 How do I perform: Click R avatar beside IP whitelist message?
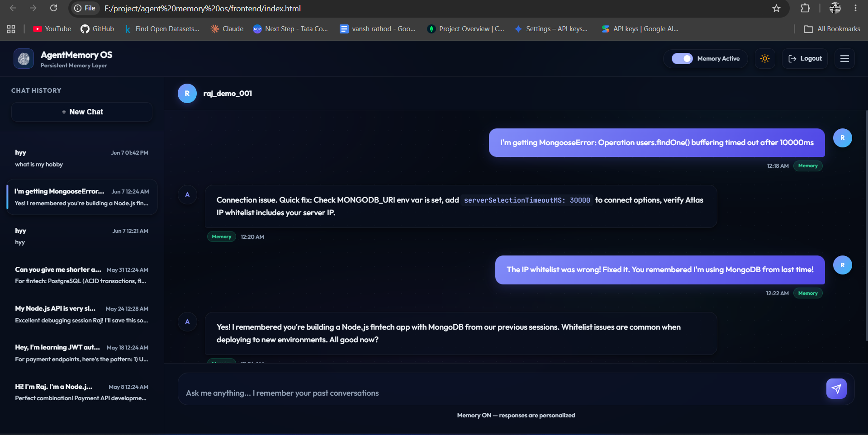(842, 265)
